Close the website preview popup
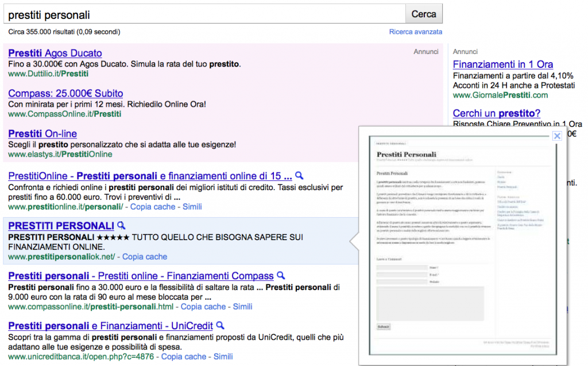Screen dimensions: 588x366 pyautogui.click(x=556, y=136)
